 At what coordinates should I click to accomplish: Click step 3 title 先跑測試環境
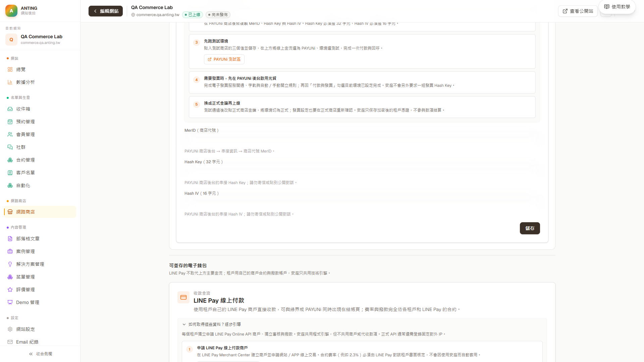[x=216, y=41]
